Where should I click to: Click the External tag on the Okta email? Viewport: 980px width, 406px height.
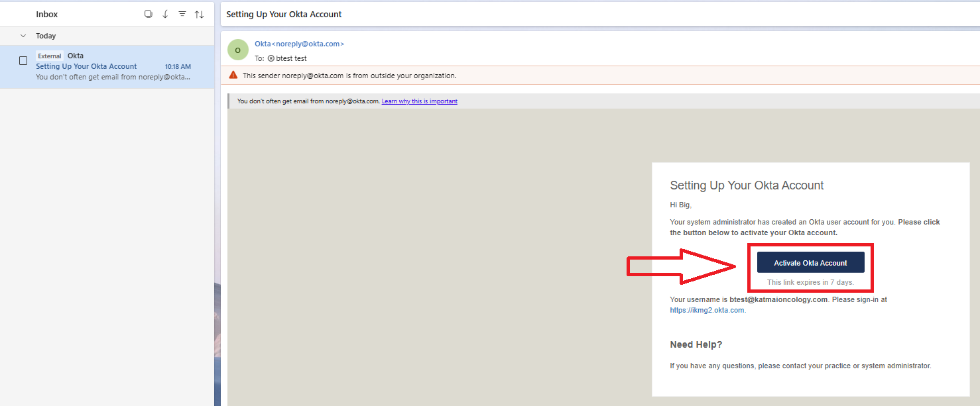click(50, 56)
